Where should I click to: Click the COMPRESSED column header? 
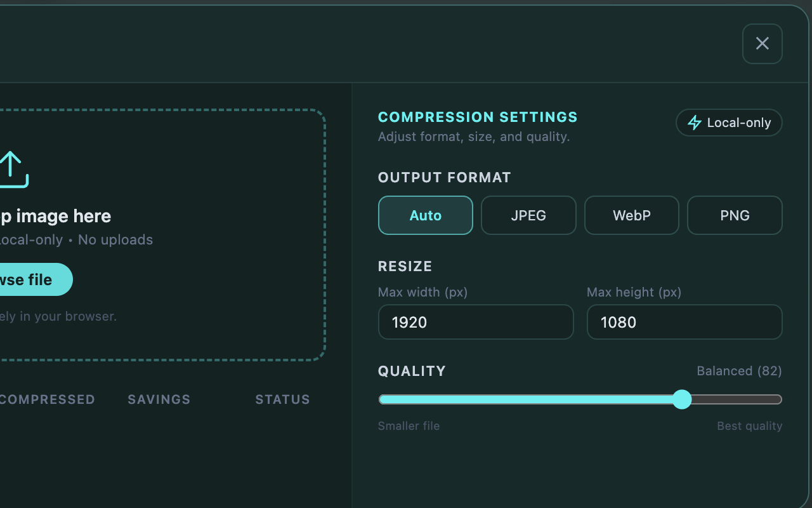coord(47,399)
